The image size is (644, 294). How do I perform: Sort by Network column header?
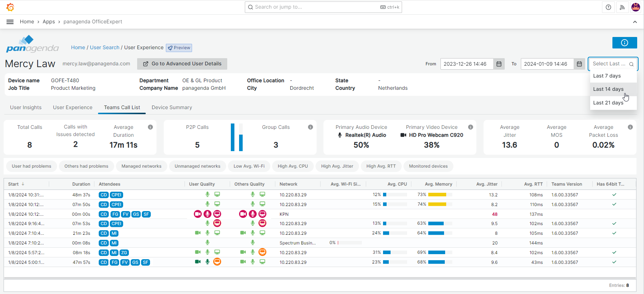coord(288,184)
